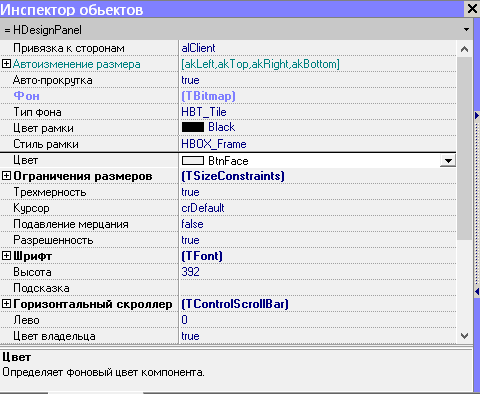The width and height of the screenshot is (480, 394).
Task: Click the crDefault value
Action: coord(203,208)
